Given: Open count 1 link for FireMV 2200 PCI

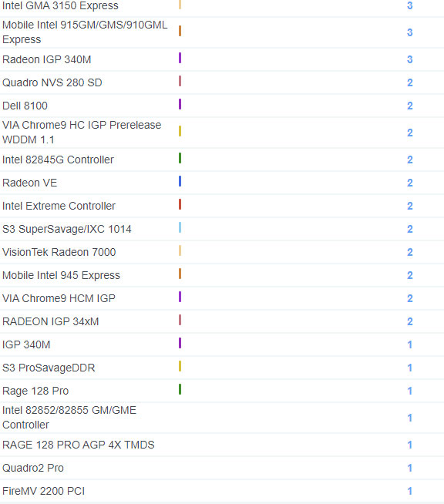Looking at the screenshot, I should [409, 491].
